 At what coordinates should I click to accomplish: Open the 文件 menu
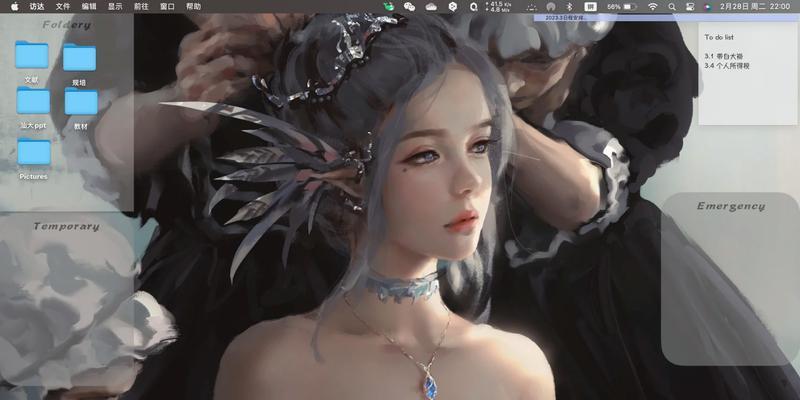coord(63,7)
